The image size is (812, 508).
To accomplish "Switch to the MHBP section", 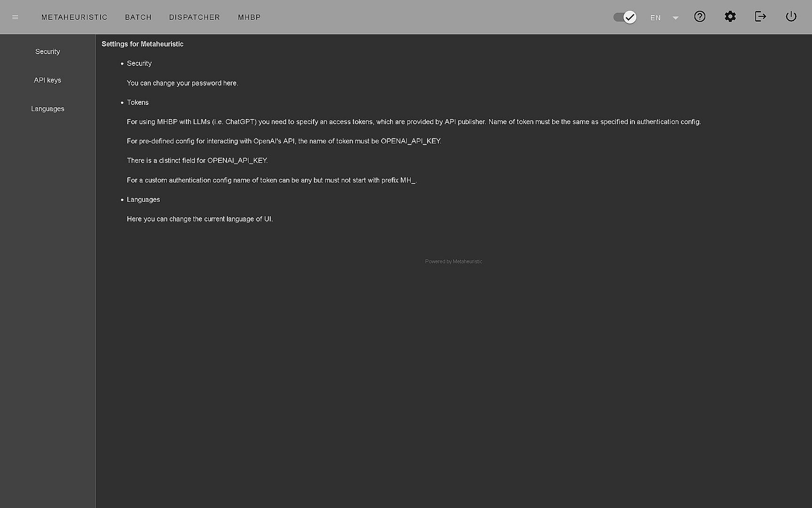I will pos(249,17).
